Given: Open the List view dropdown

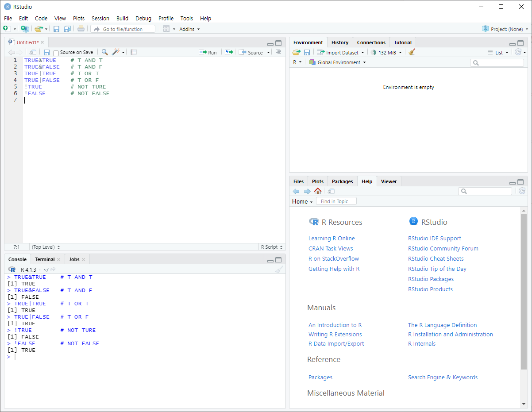Looking at the screenshot, I should [498, 52].
